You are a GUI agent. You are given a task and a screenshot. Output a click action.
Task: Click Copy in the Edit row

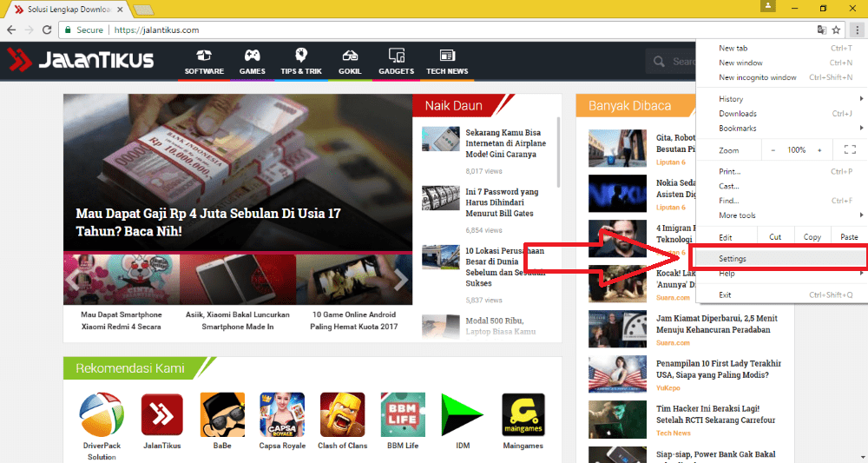(x=812, y=237)
